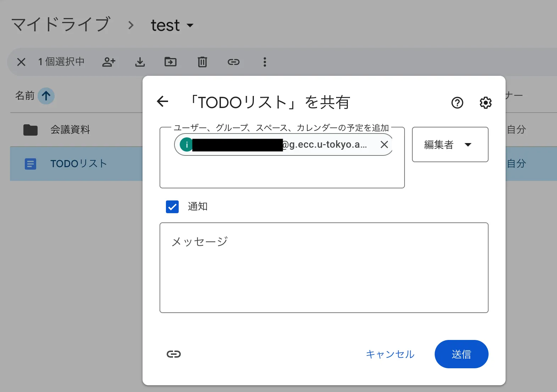This screenshot has width=557, height=392.
Task: Select the TODOリスト file name
Action: 79,164
